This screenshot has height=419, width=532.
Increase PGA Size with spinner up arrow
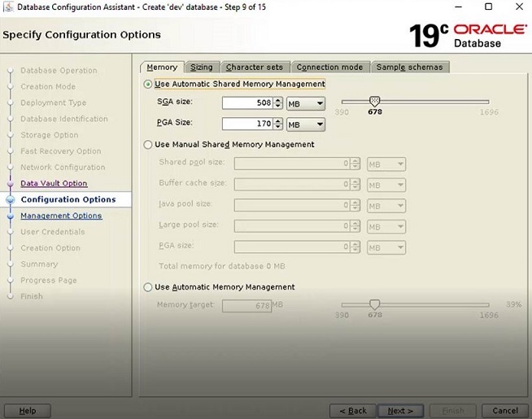[278, 120]
